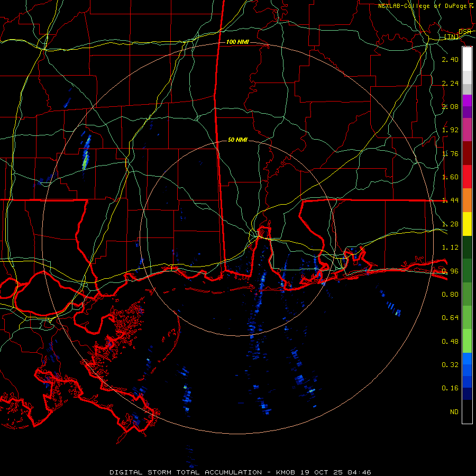Click the 0.80 legend value
476x476 pixels.
pos(450,295)
